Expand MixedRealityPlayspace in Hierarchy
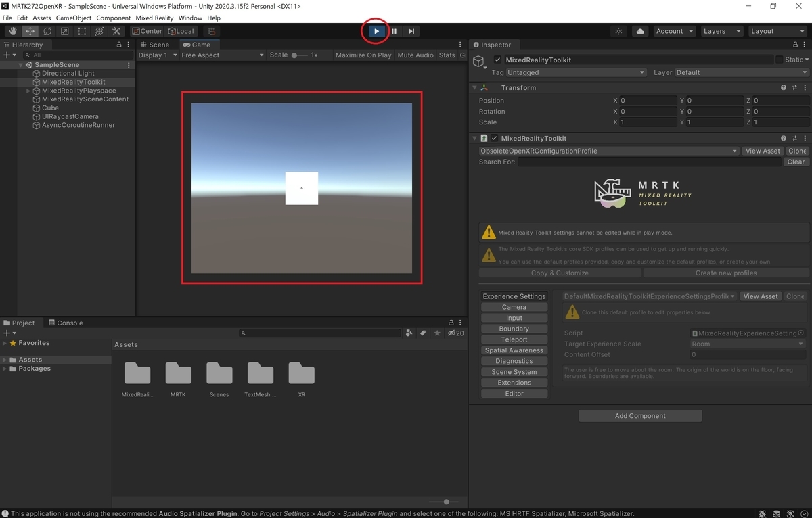This screenshot has height=518, width=812. click(x=28, y=91)
